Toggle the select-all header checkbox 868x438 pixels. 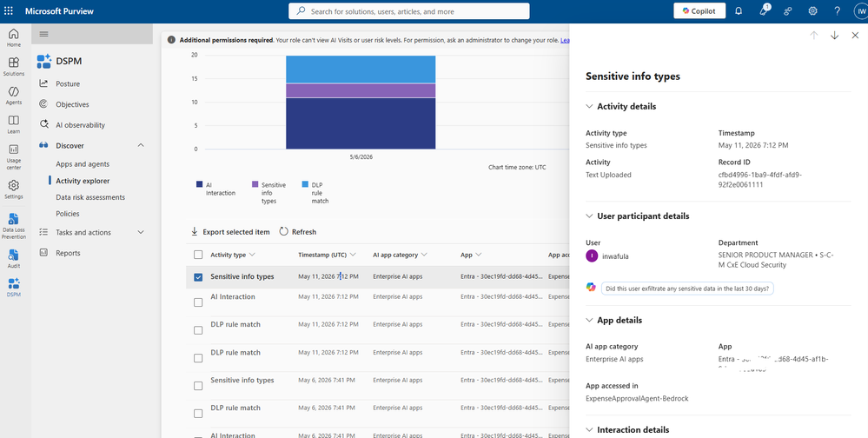198,255
